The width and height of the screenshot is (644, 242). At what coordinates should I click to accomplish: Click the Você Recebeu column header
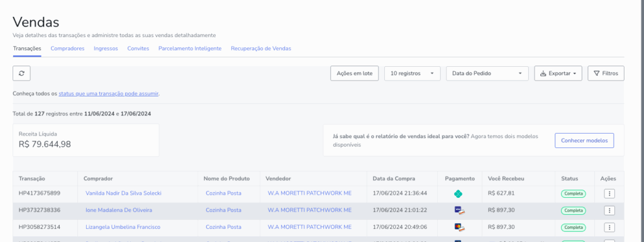(x=506, y=178)
